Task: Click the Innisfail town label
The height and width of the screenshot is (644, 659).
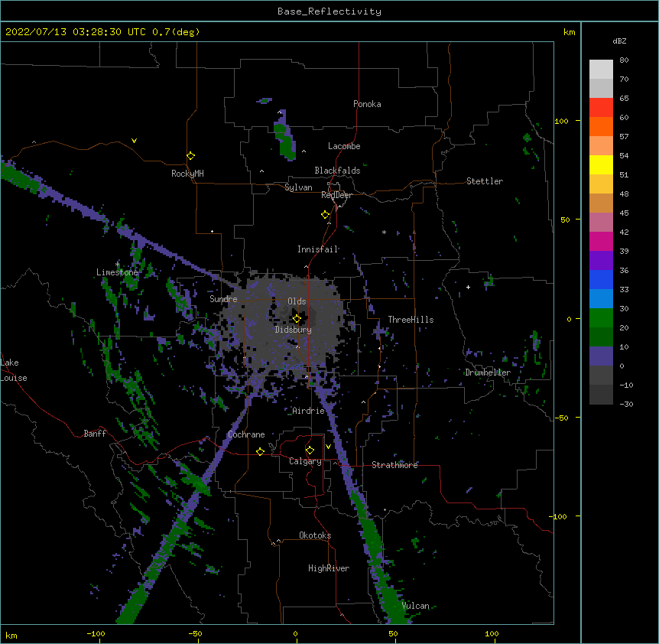Action: pos(318,249)
